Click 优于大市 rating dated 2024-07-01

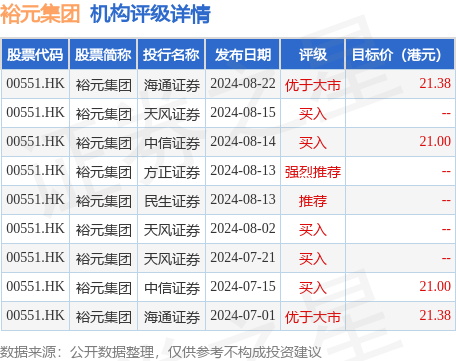pyautogui.click(x=313, y=317)
